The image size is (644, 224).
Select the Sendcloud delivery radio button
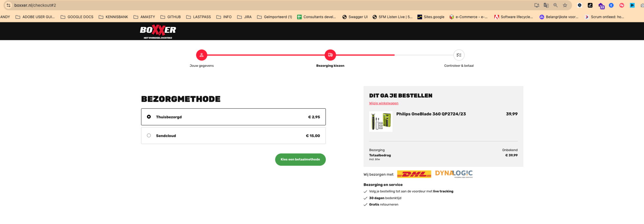tap(149, 135)
